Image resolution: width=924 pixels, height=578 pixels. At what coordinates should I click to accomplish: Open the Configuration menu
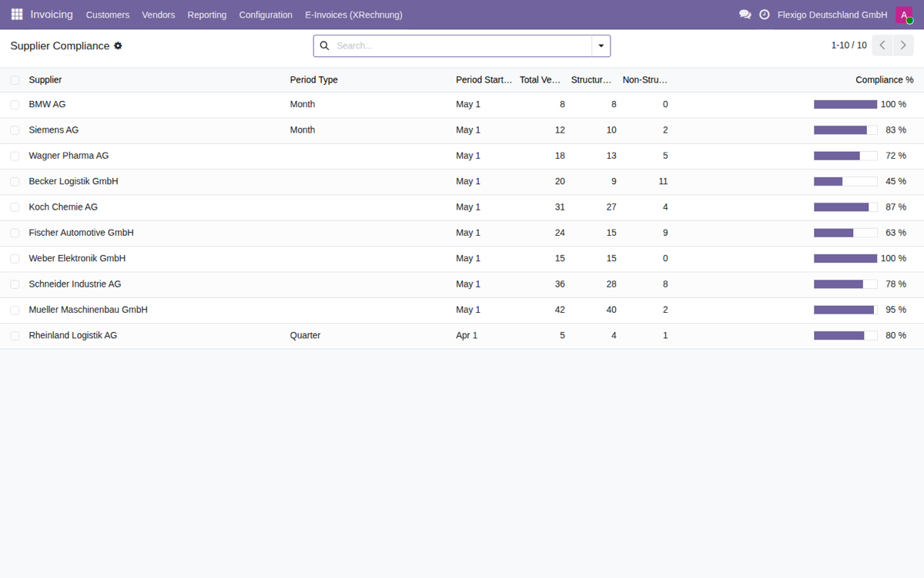tap(266, 15)
